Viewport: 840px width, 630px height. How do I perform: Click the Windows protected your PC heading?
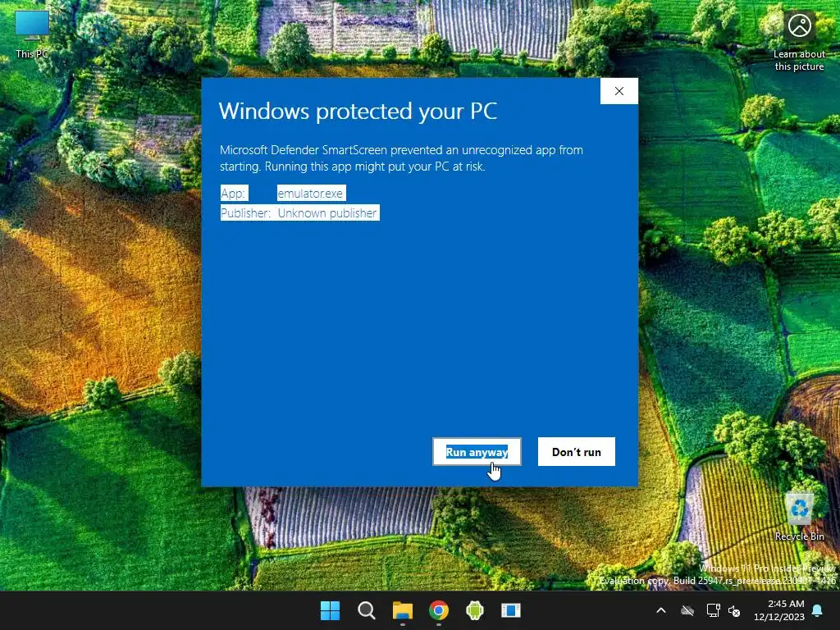[358, 112]
